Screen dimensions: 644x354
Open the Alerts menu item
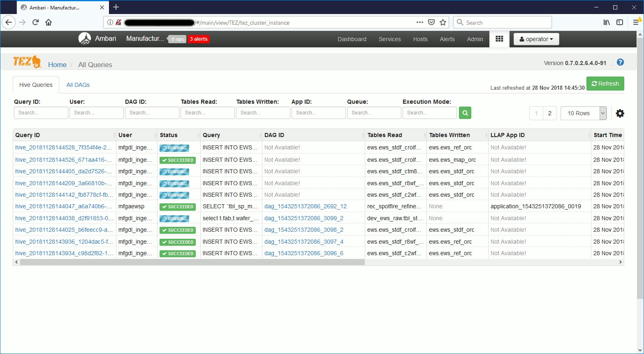tap(447, 39)
